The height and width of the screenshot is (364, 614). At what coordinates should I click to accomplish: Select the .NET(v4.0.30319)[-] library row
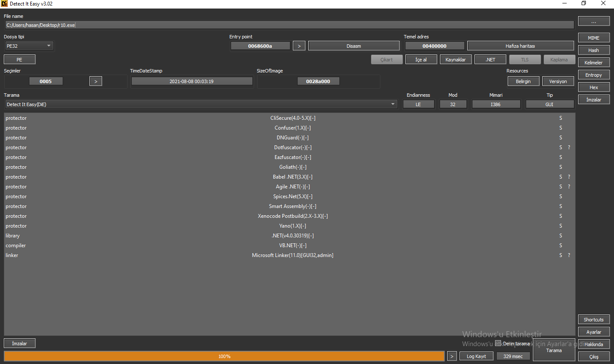coord(290,236)
